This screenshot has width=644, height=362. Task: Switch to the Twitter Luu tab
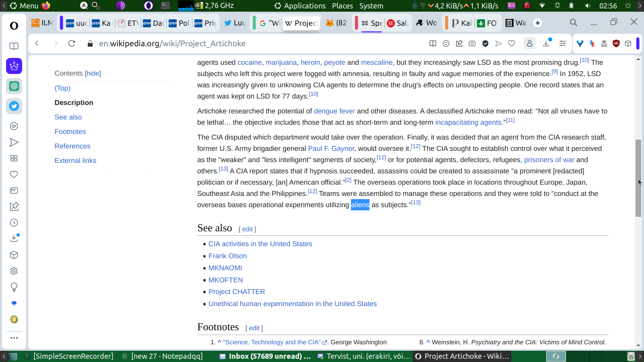[x=235, y=23]
